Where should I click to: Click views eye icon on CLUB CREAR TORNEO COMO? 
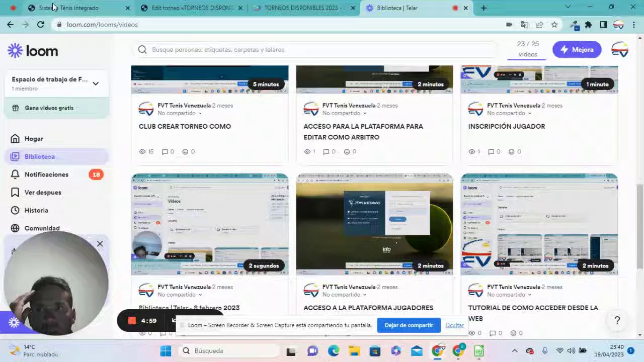coord(142,151)
